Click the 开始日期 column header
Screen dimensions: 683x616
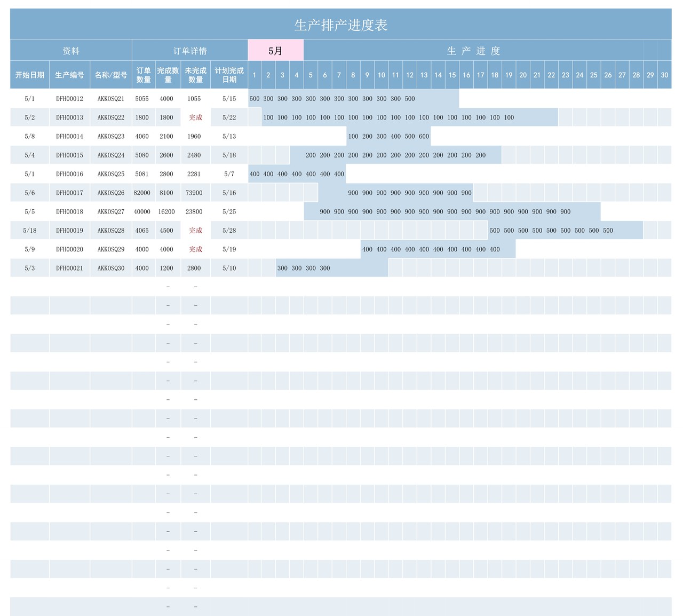(30, 75)
